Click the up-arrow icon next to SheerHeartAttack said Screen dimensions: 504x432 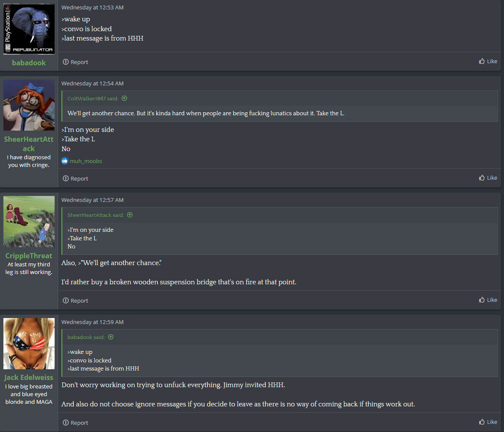coord(130,215)
